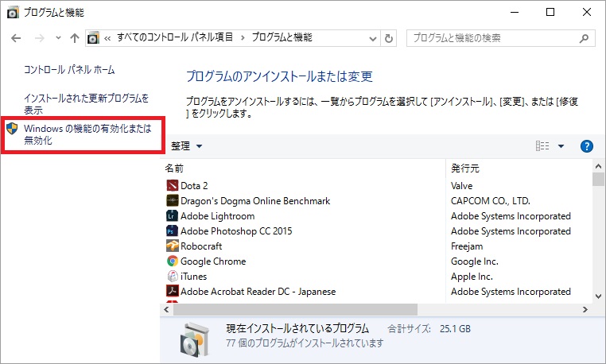Select the Robocraft program name
Viewport: 606px width, 364px height.
201,246
